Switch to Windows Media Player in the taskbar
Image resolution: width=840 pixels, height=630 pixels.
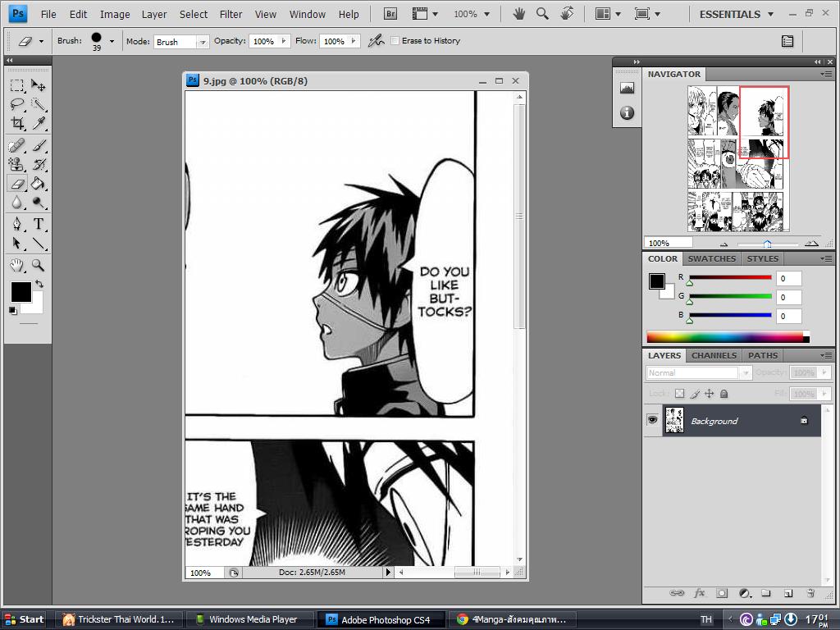tap(249, 619)
